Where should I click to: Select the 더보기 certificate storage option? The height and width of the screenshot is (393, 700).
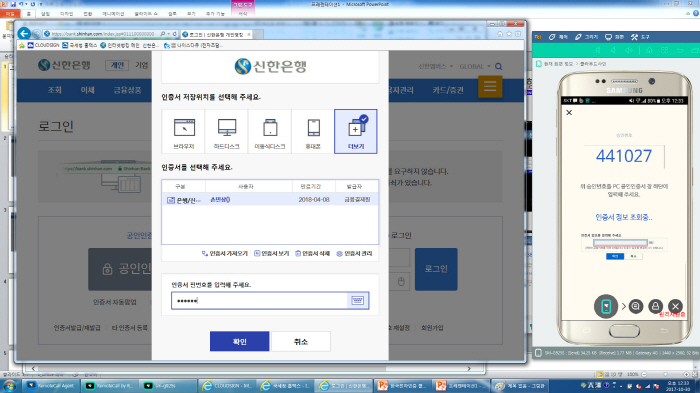[x=356, y=131]
